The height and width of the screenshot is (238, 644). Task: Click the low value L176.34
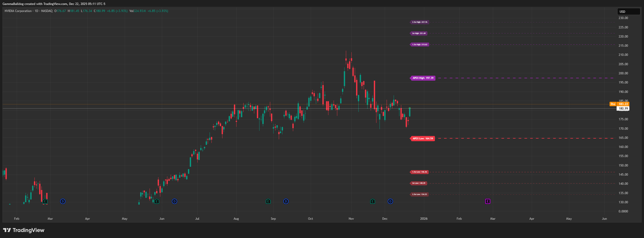click(x=86, y=11)
